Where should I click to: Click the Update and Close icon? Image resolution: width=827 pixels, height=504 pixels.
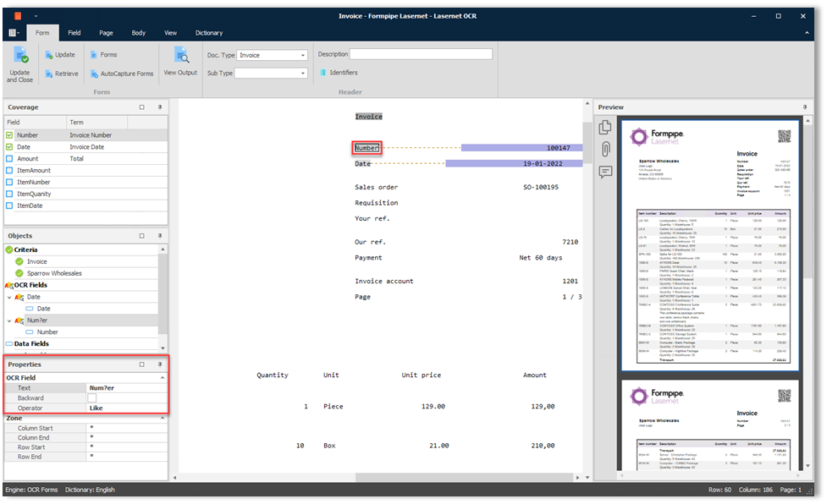coord(20,55)
